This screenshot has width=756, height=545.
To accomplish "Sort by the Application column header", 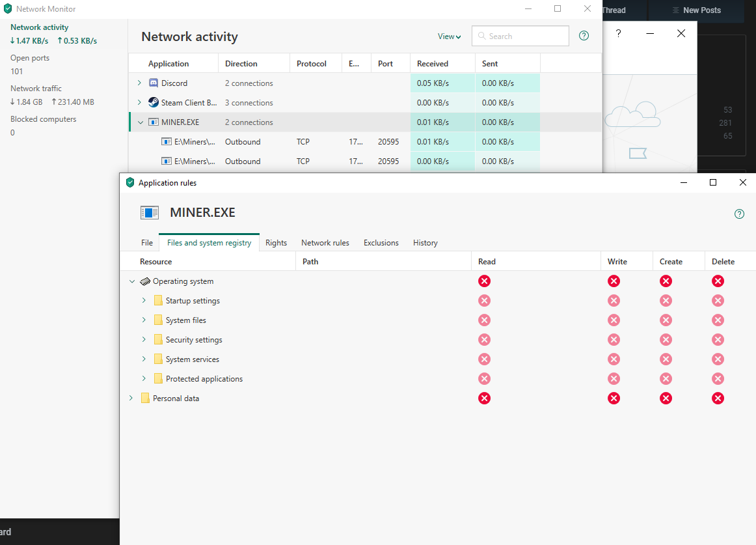I will (x=174, y=64).
